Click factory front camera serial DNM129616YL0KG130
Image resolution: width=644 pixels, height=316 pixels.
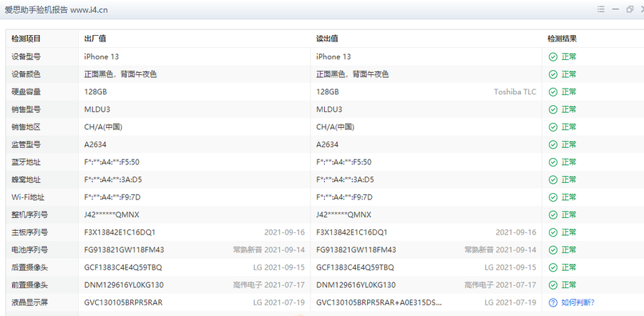coord(124,285)
